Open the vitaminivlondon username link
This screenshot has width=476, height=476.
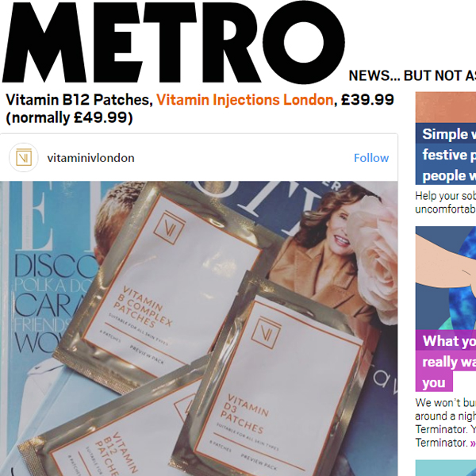click(x=90, y=158)
